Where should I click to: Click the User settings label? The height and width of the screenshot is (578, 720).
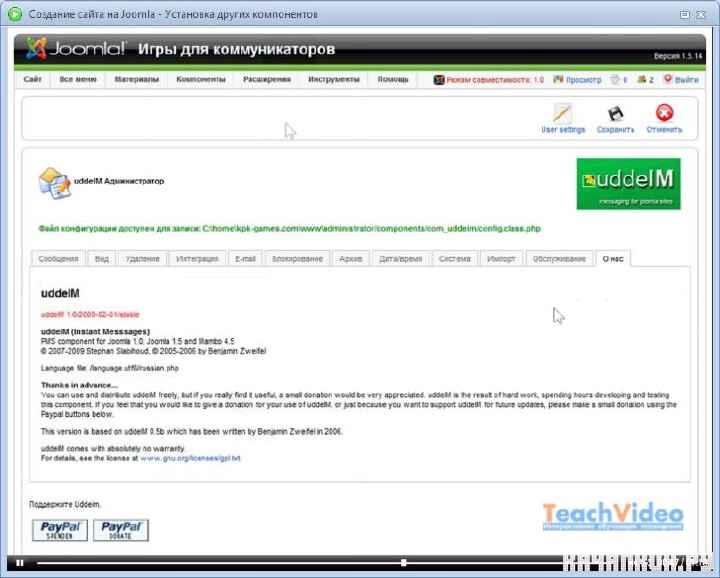(x=563, y=129)
